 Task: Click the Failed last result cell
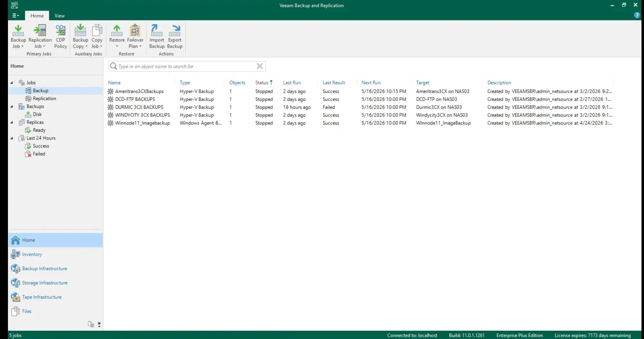[329, 107]
